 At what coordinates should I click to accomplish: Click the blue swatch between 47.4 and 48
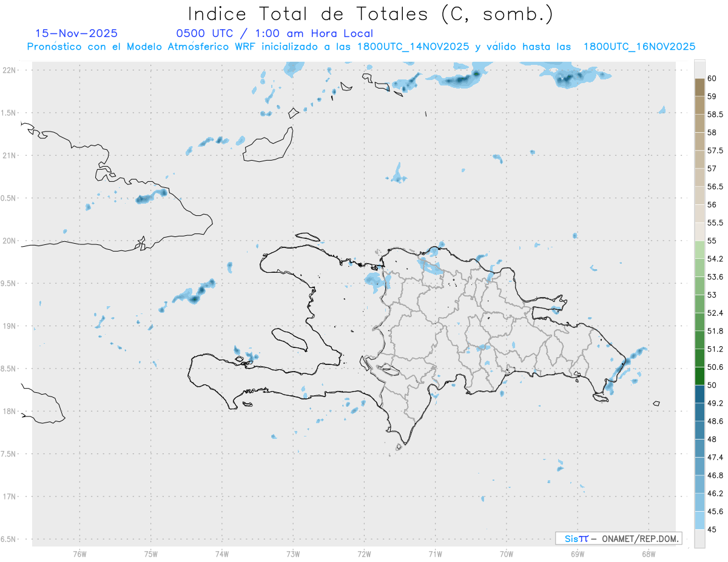(699, 448)
